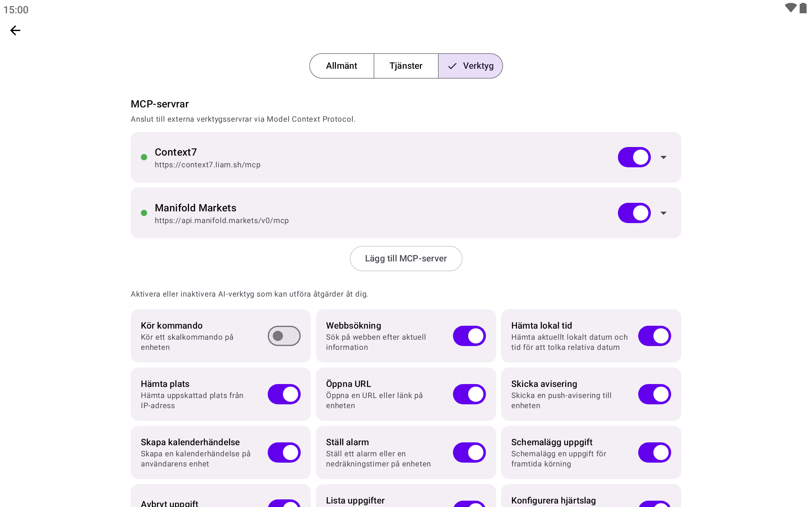Disable Schemalägg uppgift tool
Image resolution: width=812 pixels, height=507 pixels.
(x=654, y=452)
